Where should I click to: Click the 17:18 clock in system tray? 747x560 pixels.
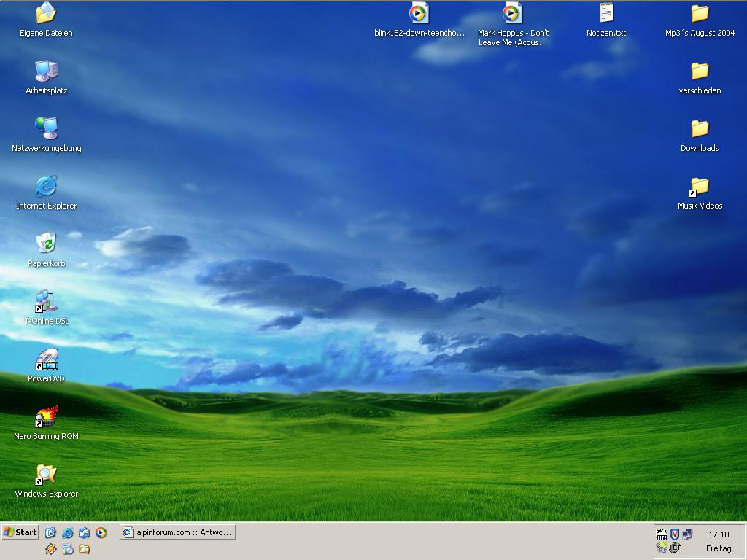tap(718, 534)
